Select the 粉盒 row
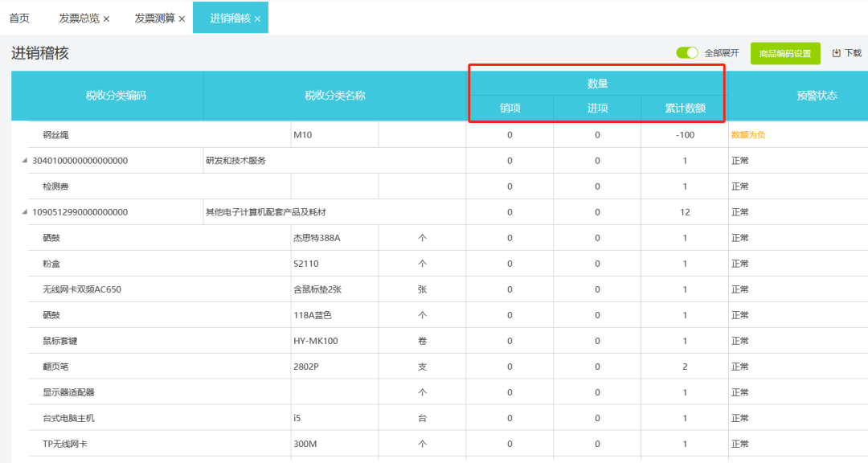The height and width of the screenshot is (463, 868). click(x=51, y=264)
